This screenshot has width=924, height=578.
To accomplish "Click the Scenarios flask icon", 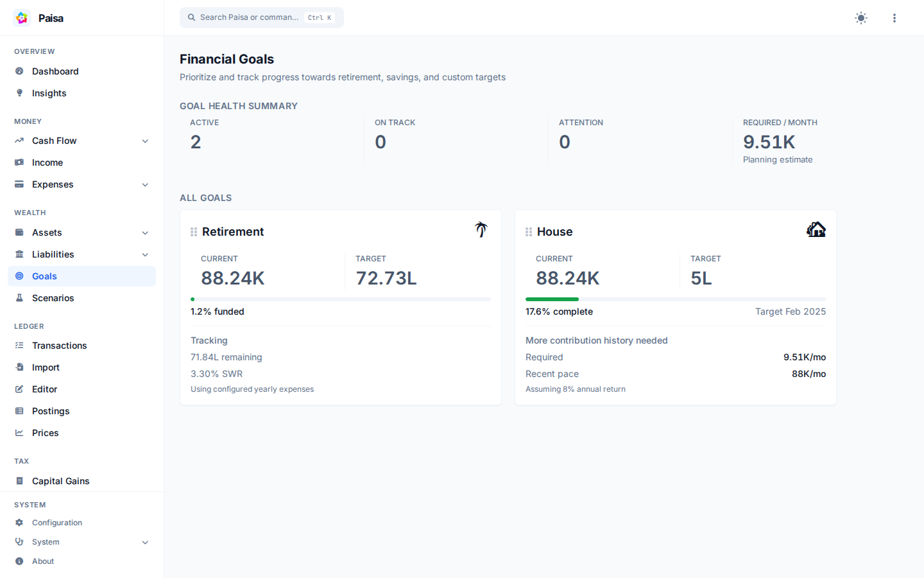I will click(x=19, y=298).
